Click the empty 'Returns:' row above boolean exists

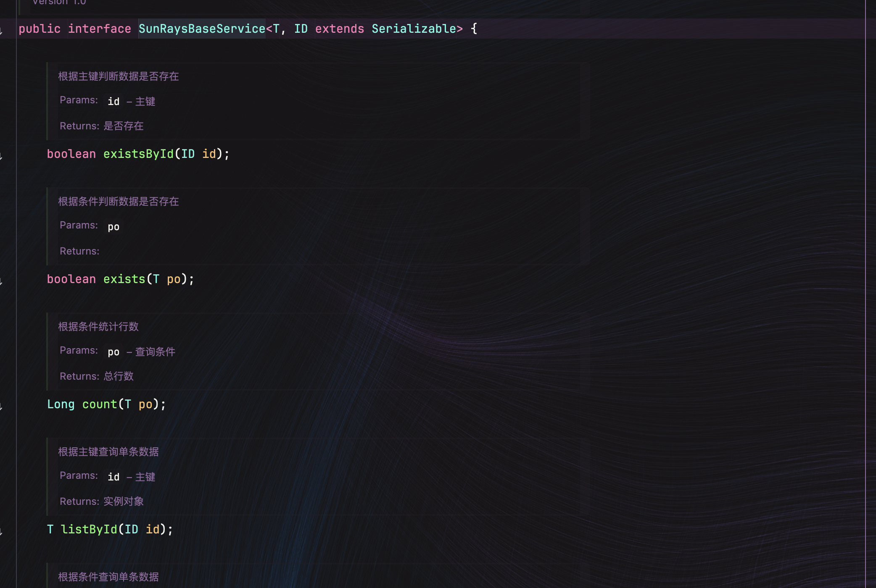[x=79, y=251]
